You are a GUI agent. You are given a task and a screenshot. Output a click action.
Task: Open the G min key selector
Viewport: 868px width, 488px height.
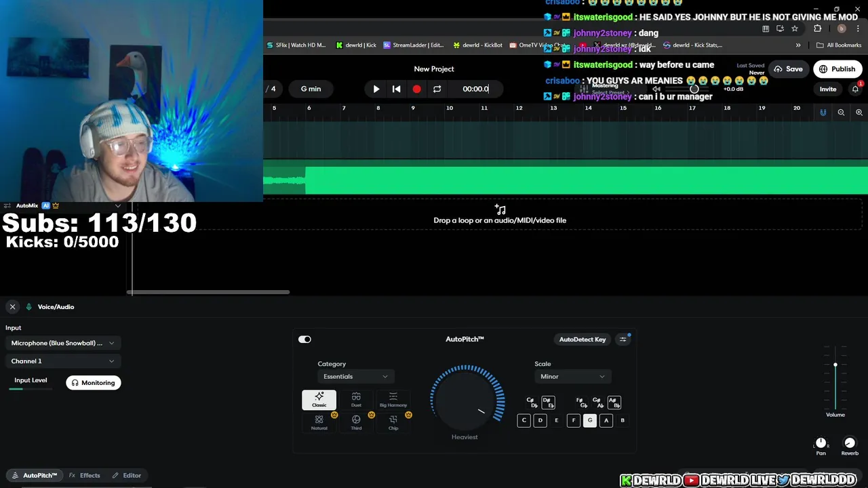pyautogui.click(x=311, y=89)
